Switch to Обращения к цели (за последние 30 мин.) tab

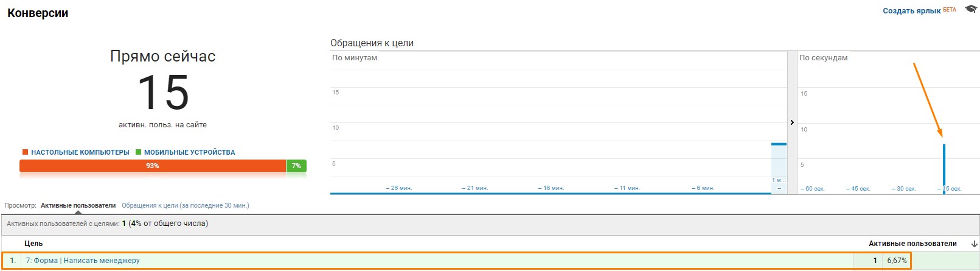pos(185,205)
